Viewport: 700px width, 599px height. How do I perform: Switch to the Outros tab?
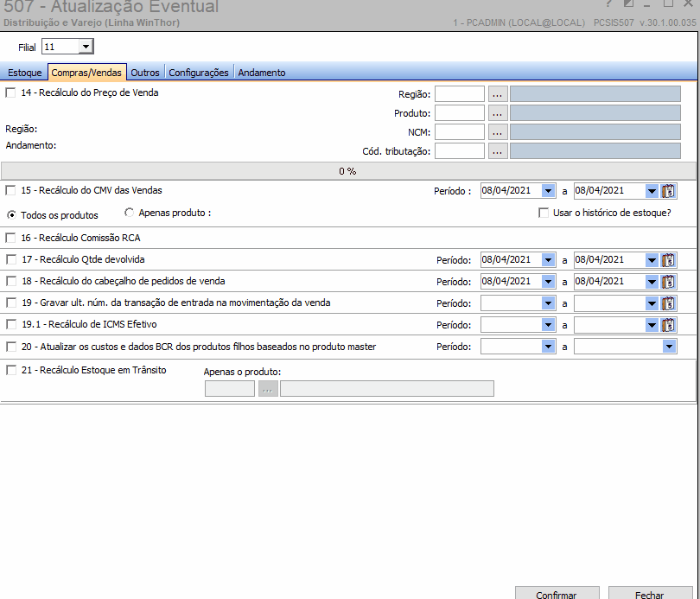[145, 73]
